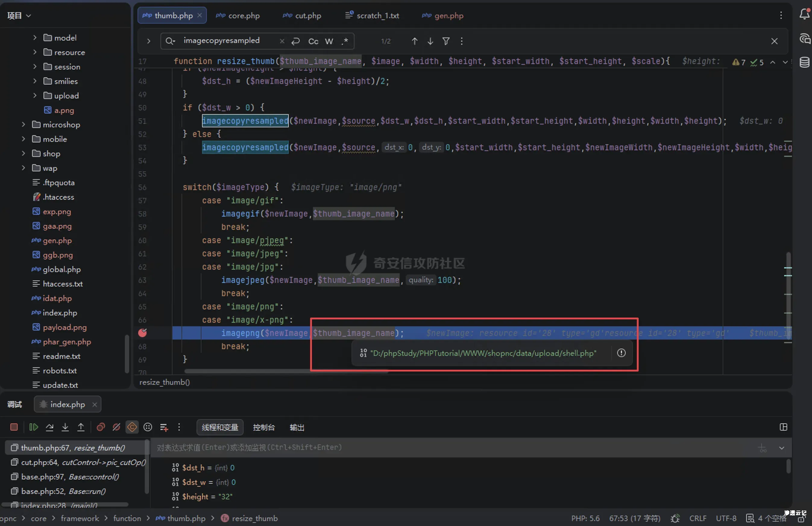Stop the debug session
Image resolution: width=812 pixels, height=526 pixels.
pos(14,427)
